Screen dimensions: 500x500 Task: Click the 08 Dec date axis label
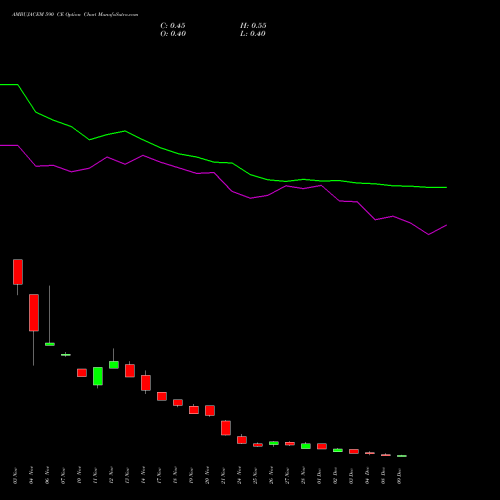[x=384, y=476]
